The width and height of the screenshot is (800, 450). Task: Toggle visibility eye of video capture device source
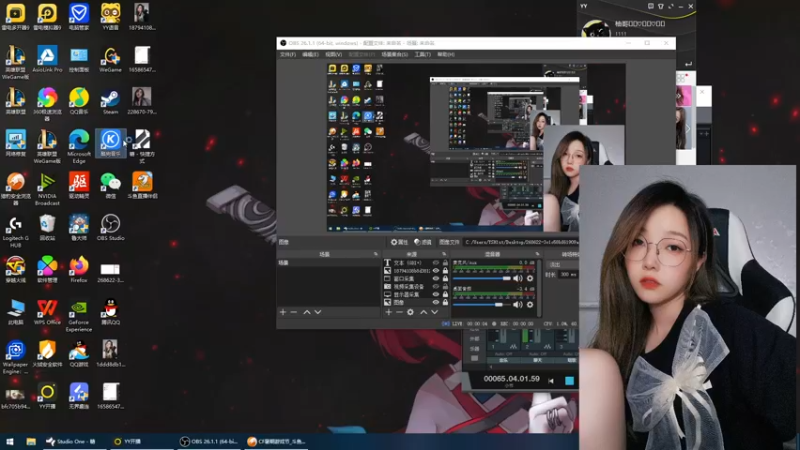click(x=436, y=287)
